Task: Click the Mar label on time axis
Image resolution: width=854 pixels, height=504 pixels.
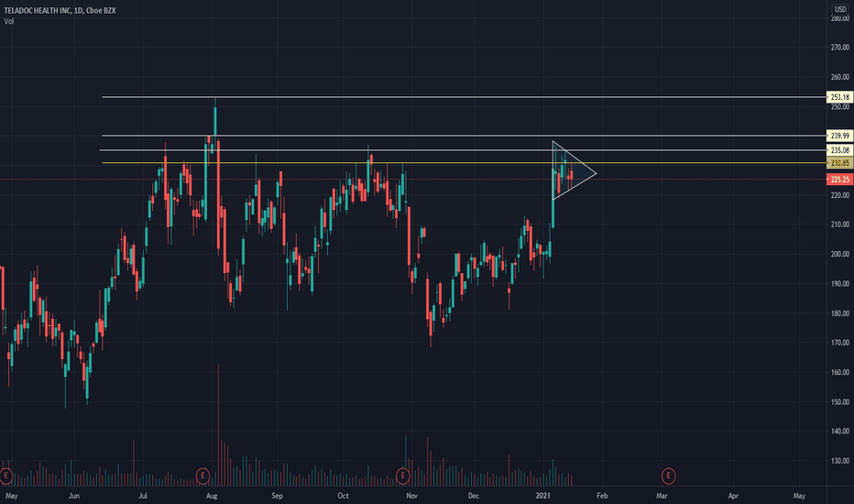Action: (662, 496)
